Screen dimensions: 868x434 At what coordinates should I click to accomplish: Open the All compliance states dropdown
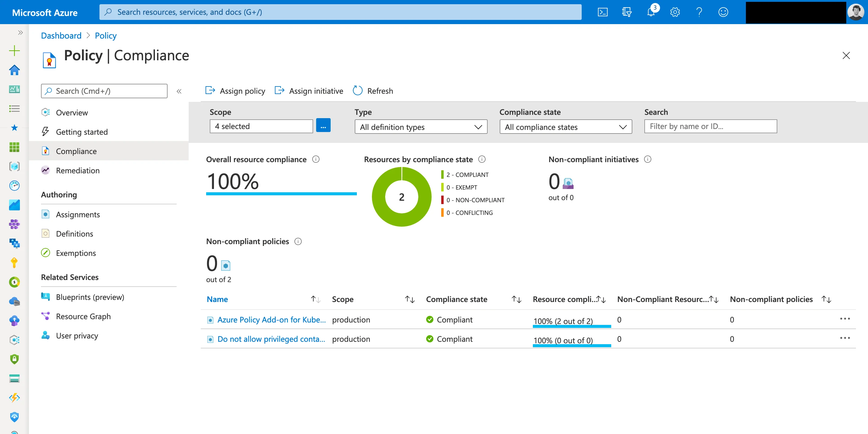pos(565,127)
